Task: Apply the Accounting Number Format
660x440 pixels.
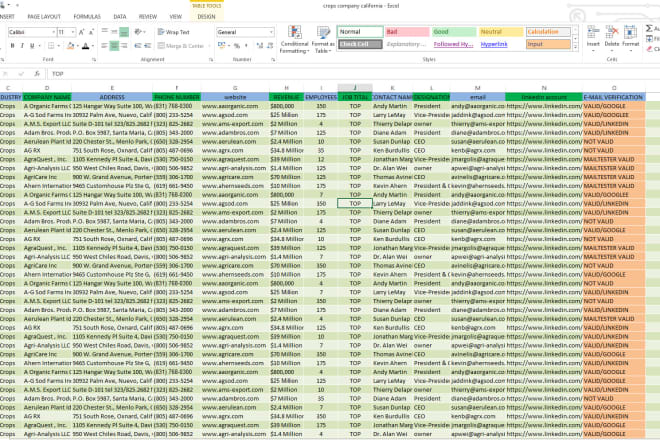Action: coord(221,45)
